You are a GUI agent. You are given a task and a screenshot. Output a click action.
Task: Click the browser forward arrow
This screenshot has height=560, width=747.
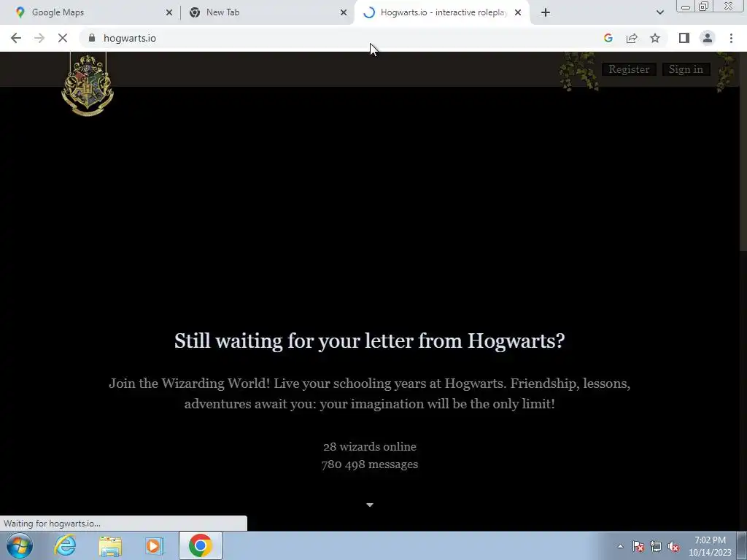click(x=39, y=38)
